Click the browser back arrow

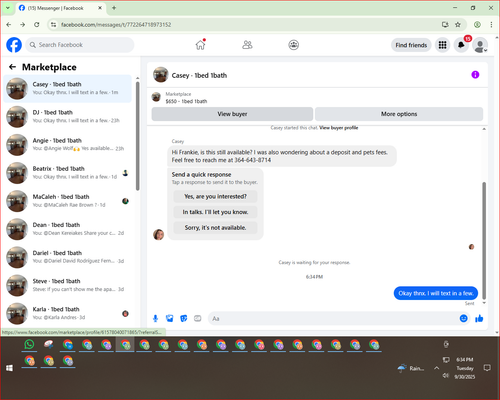click(x=9, y=25)
